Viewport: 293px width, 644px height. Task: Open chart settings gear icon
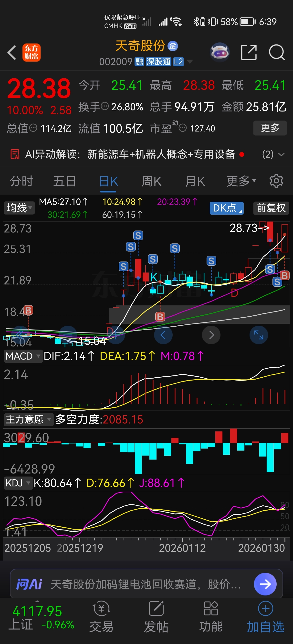click(x=276, y=181)
